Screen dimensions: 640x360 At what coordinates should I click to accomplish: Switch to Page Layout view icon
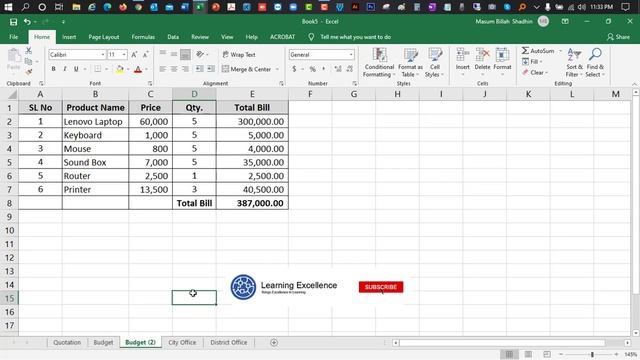[x=528, y=354]
